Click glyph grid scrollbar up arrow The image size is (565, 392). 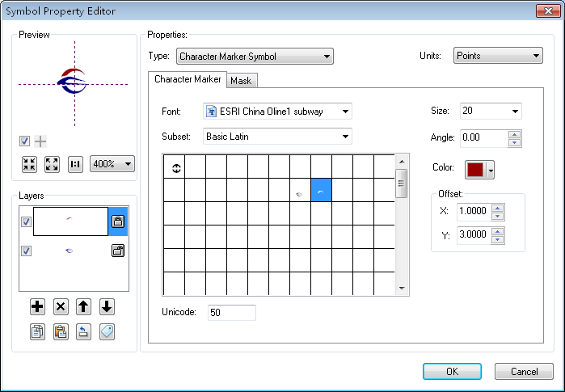point(402,162)
